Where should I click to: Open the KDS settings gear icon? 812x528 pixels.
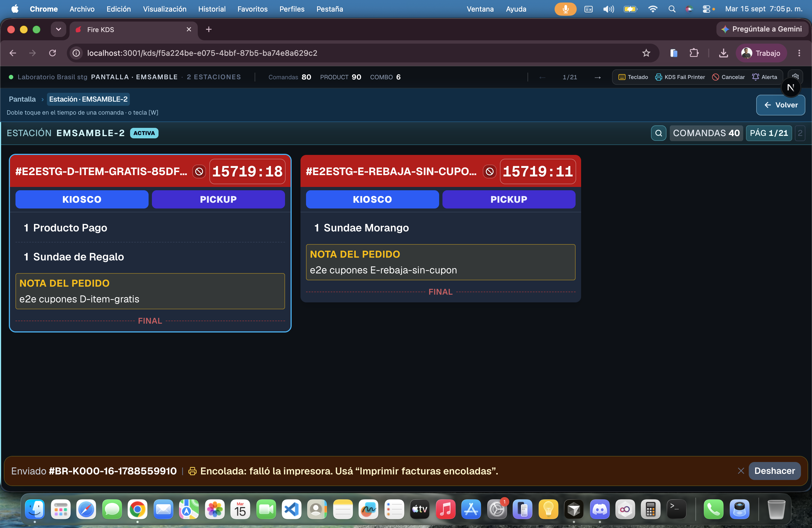(x=795, y=76)
